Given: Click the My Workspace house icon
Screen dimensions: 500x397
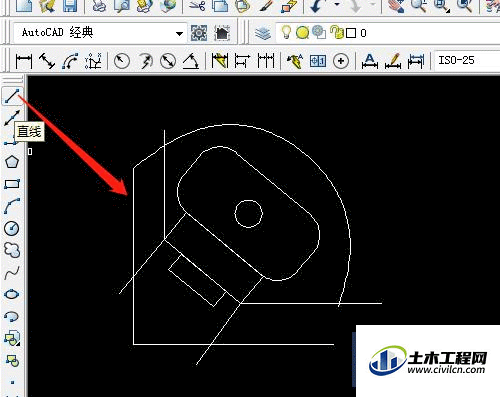Looking at the screenshot, I should (222, 33).
